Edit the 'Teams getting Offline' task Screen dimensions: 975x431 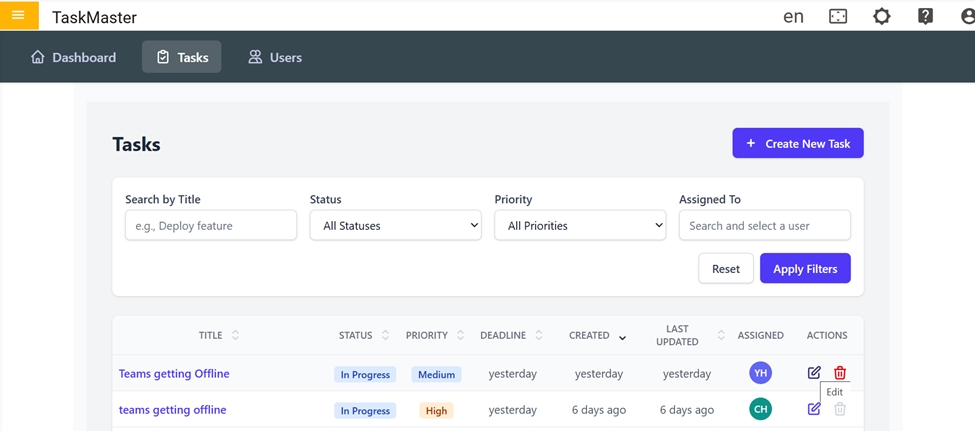coord(814,373)
